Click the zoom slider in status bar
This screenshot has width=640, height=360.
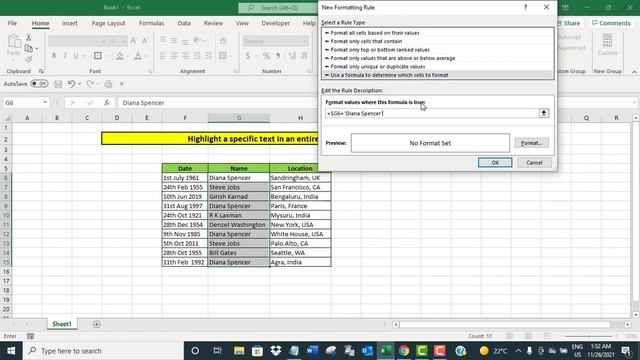[589, 336]
